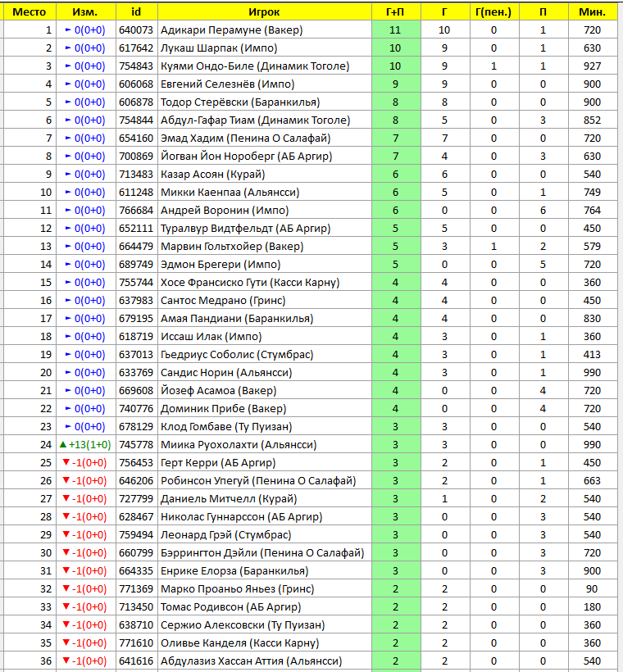Image resolution: width=623 pixels, height=672 pixels.
Task: Select player Туралвур Видтфельдт (АБ Аргир)
Action: [245, 228]
